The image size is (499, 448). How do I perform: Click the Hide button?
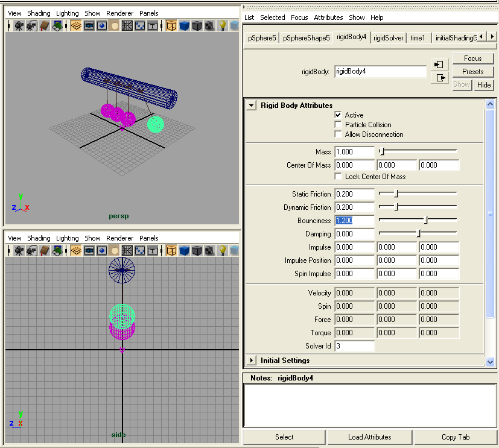coord(484,85)
